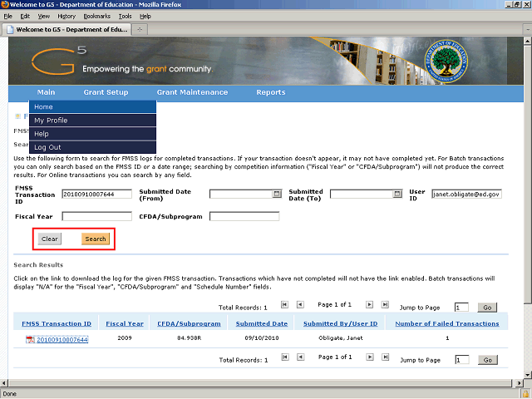This screenshot has height=399, width=532.
Task: Open a new browser tab
Action: coord(140,30)
